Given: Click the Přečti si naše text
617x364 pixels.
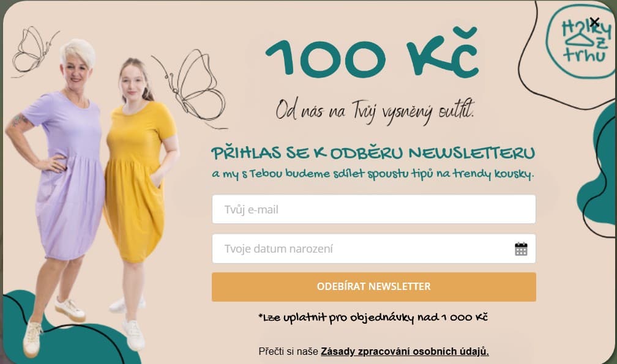Looking at the screenshot, I should pyautogui.click(x=288, y=351).
